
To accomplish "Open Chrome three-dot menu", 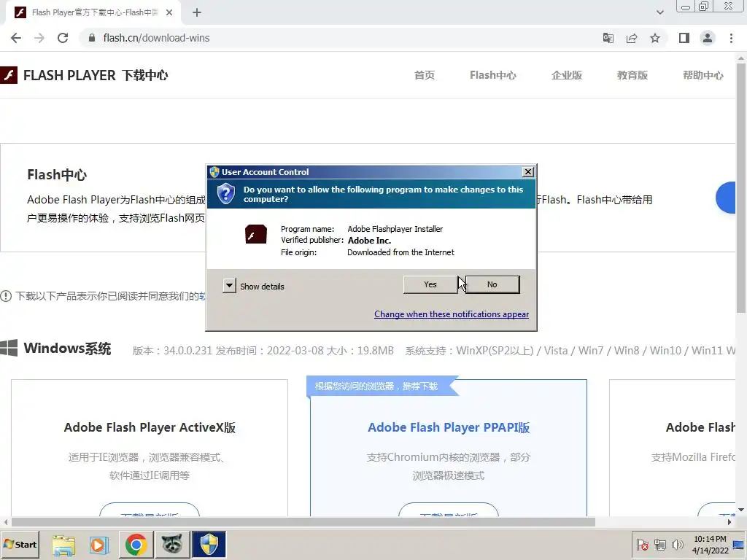I will pos(731,38).
